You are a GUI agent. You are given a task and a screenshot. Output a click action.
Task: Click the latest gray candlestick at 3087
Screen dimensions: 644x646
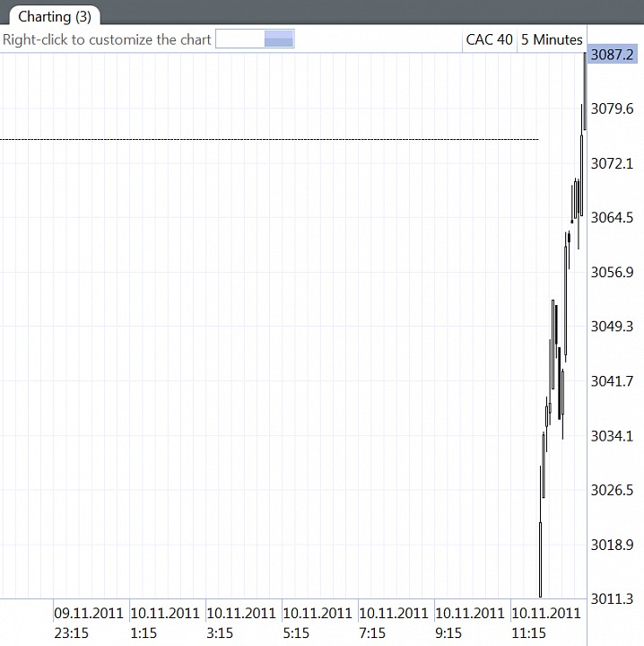(585, 91)
